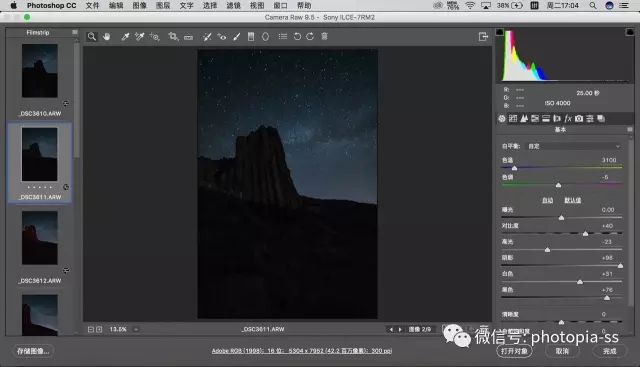Viewport: 640px width, 367px height.
Task: Open the Tone Curve panel icon
Action: (x=513, y=119)
